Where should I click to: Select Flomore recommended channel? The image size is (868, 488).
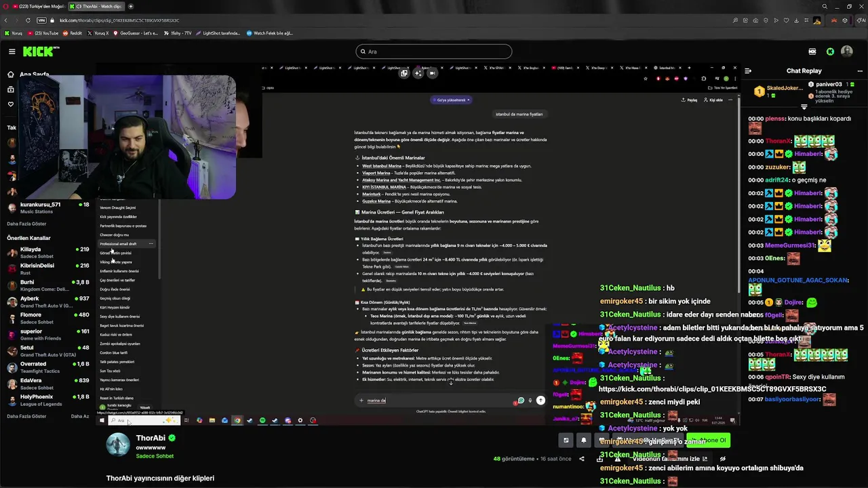(x=47, y=318)
